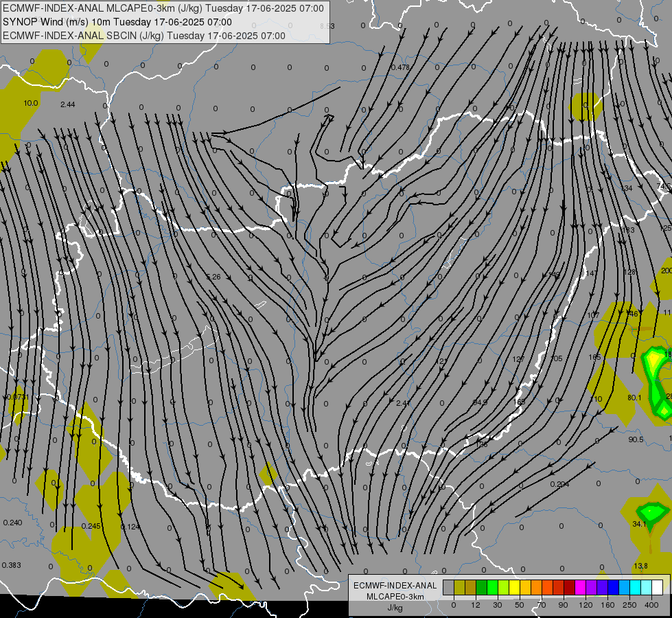The height and width of the screenshot is (618, 672).
Task: Click the legend label ECMWF-INDEX-ANAL
Action: tap(395, 586)
